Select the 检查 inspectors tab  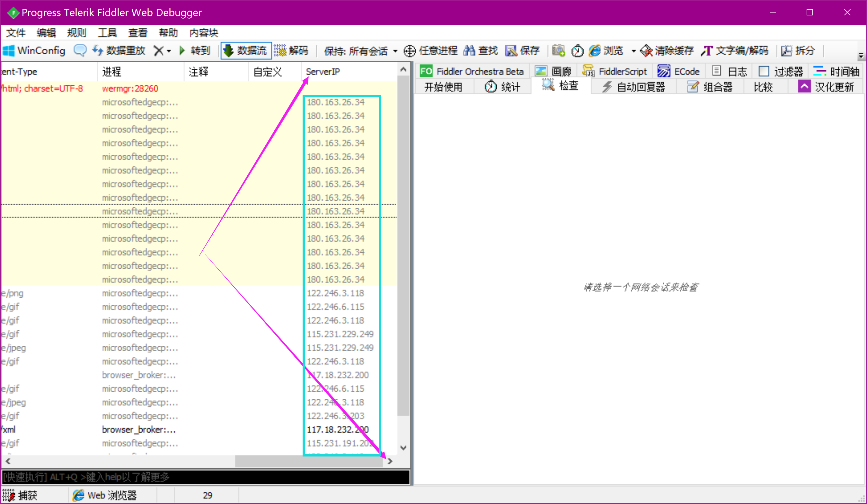[561, 86]
